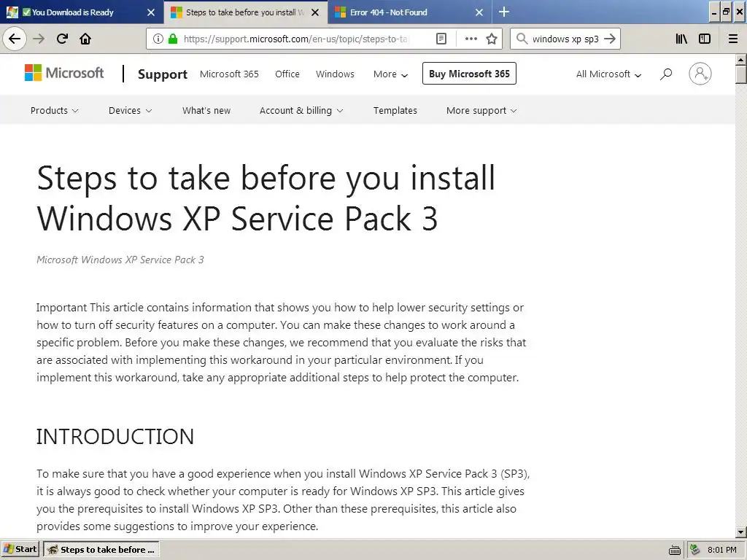This screenshot has width=747, height=560.
Task: Click the 'windows xp sp3' search field
Action: 565,39
